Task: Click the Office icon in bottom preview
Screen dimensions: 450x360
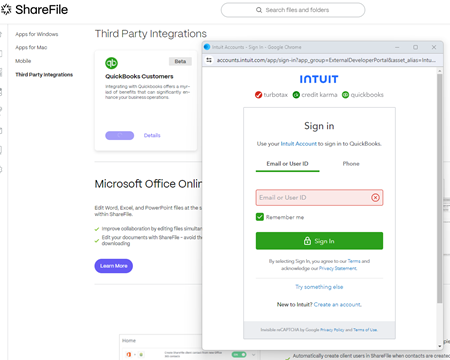Action: (x=129, y=354)
